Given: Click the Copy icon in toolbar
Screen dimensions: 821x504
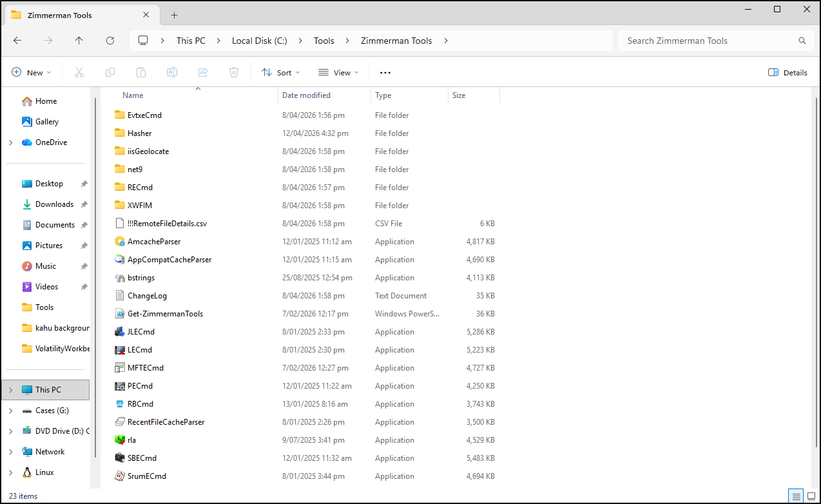Looking at the screenshot, I should (x=110, y=72).
